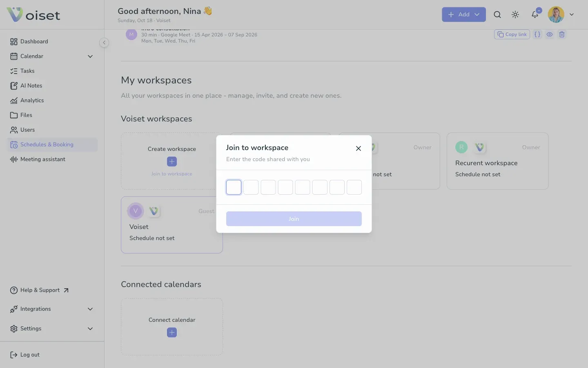Open Tasks in sidebar

click(x=52, y=71)
